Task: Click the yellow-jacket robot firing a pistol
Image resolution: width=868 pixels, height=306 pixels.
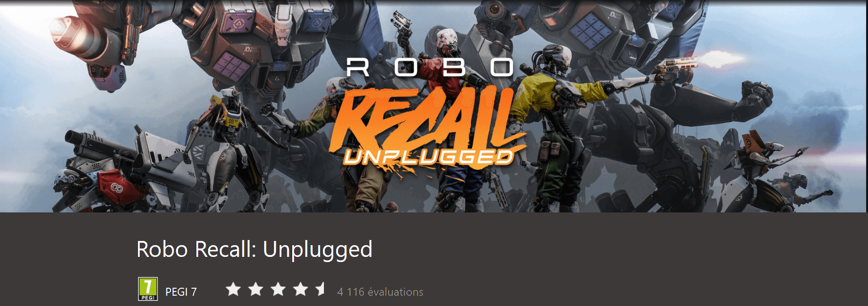Action: (x=561, y=122)
